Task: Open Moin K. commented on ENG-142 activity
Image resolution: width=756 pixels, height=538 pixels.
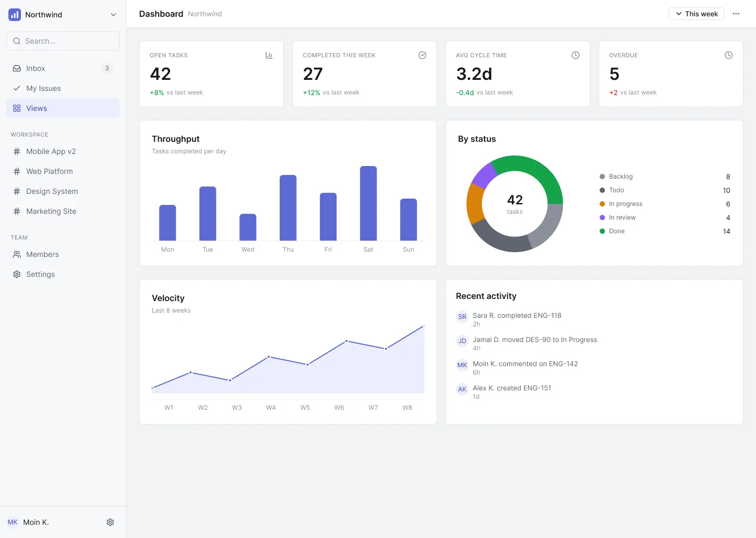Action: tap(594, 368)
